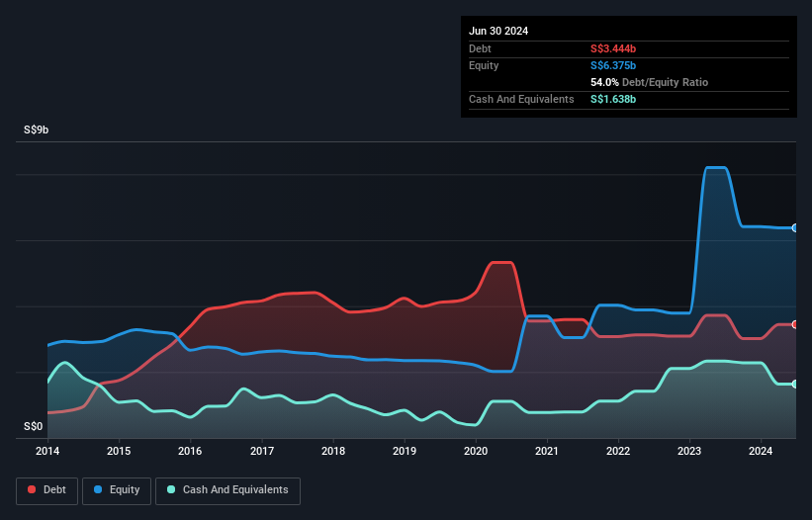Click the 2017 x-axis label
The image size is (812, 520).
[x=262, y=451]
